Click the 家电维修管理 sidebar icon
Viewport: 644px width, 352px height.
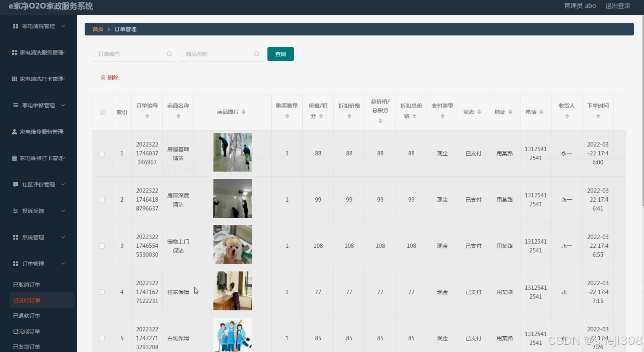click(15, 105)
